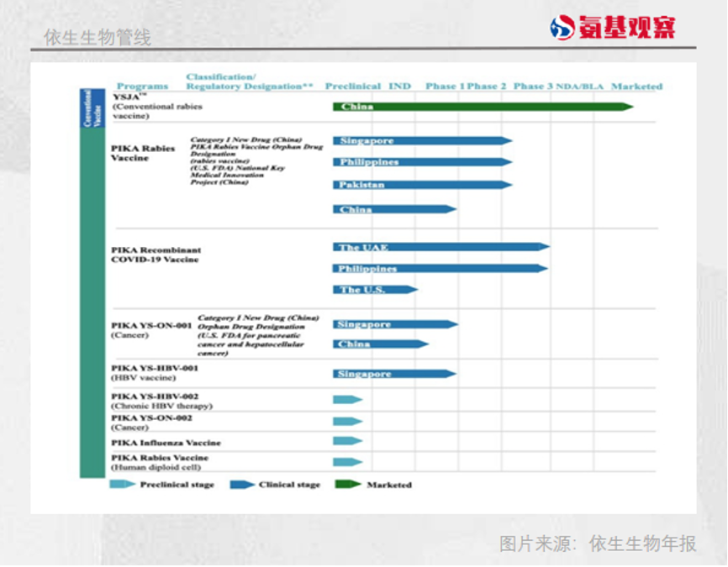This screenshot has width=728, height=567.
Task: Click the YS-ON-001 Orphan Drug Designation text
Action: coord(258,335)
